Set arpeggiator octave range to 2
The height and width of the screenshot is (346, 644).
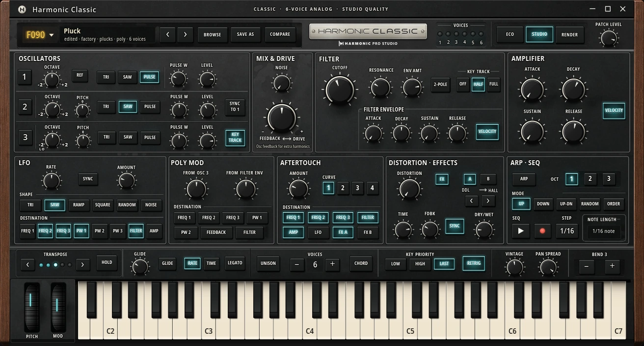pyautogui.click(x=590, y=179)
